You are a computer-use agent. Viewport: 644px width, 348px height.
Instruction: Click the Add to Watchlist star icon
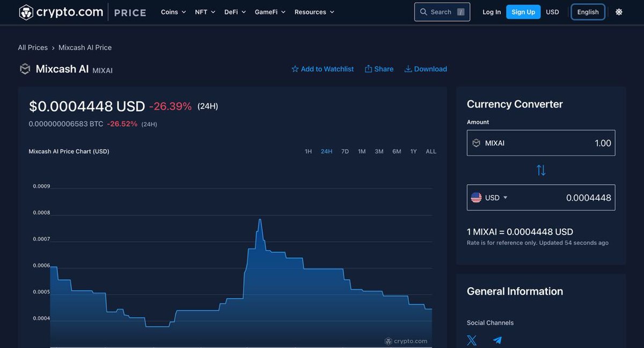tap(295, 69)
